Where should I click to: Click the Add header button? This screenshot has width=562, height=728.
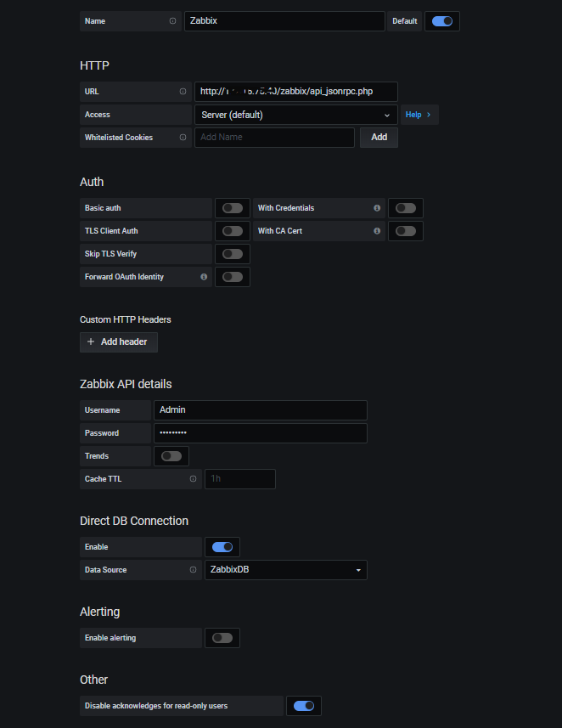coord(118,341)
